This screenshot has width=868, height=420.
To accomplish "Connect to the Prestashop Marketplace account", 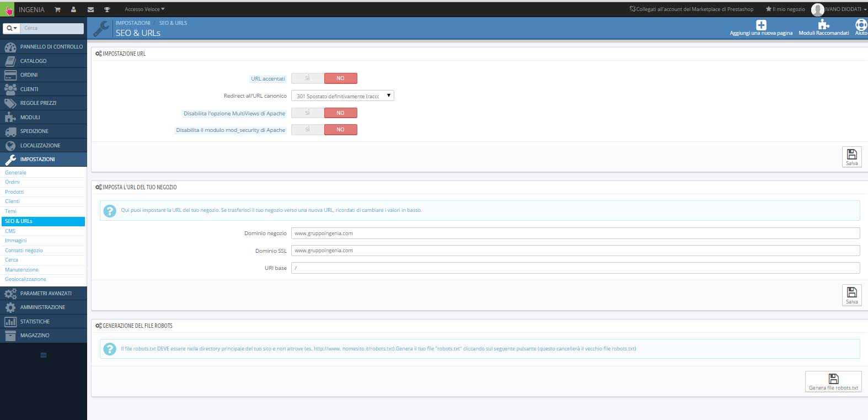I will tap(692, 9).
